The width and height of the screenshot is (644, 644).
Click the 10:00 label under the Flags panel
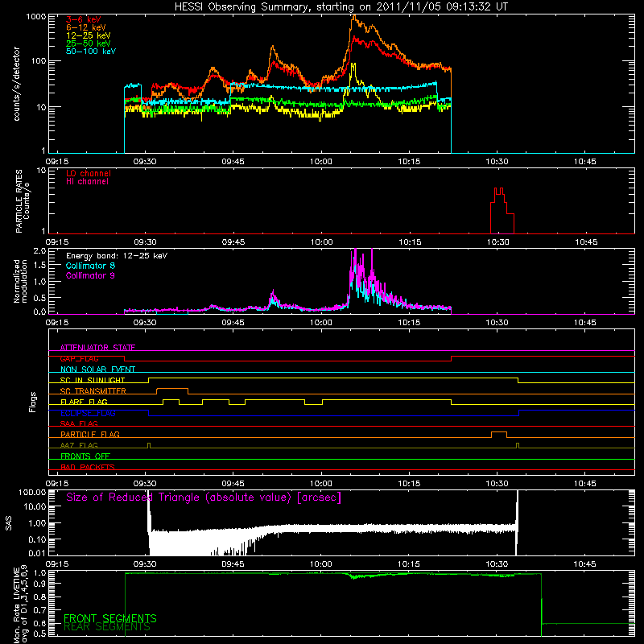pyautogui.click(x=320, y=484)
